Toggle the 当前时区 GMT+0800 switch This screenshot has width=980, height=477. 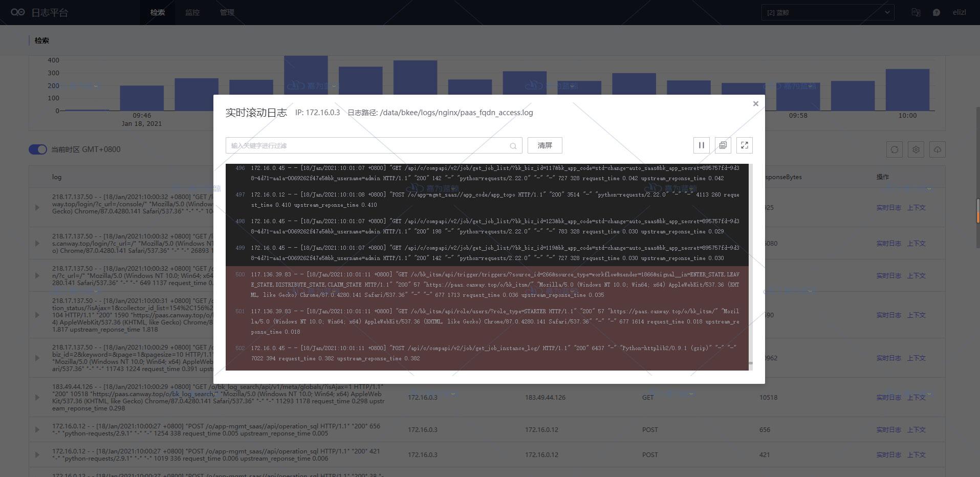tap(38, 149)
